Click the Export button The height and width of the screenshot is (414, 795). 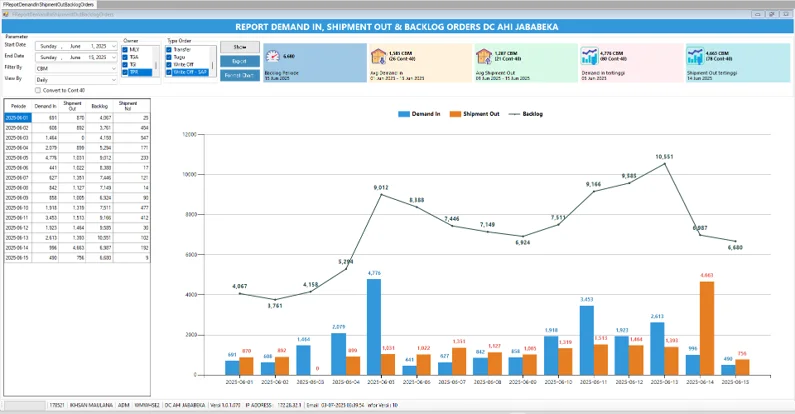[239, 61]
